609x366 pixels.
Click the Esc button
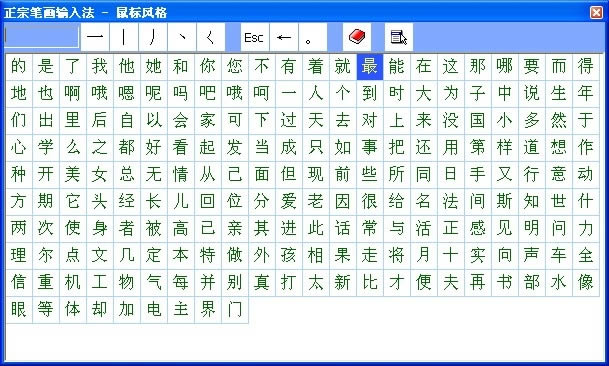point(255,37)
